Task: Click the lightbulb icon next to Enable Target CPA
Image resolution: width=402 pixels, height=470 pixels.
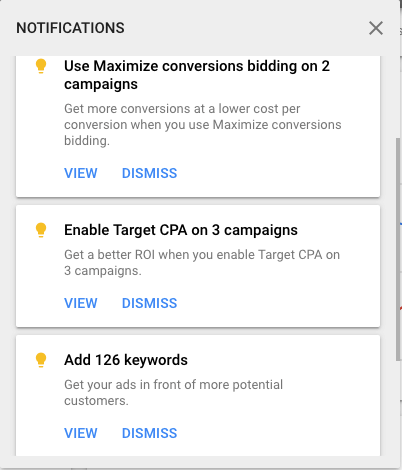Action: pos(41,230)
